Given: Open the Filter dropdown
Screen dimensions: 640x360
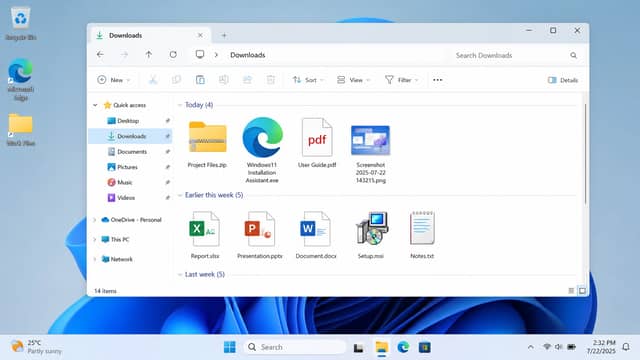Looking at the screenshot, I should pos(402,80).
